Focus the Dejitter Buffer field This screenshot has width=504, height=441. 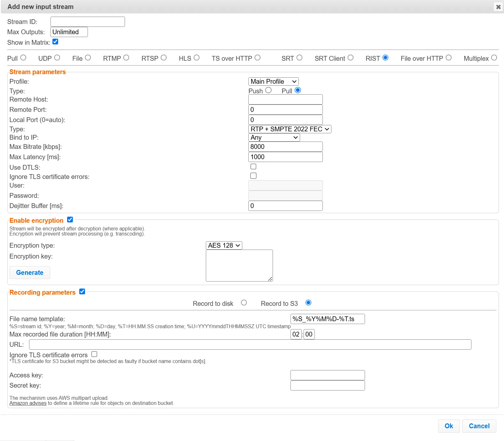point(285,206)
